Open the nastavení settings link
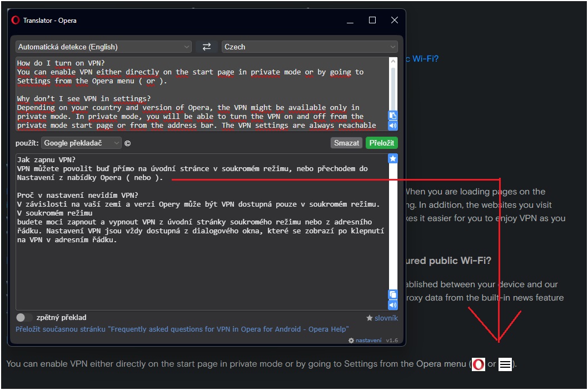Viewport: 588px width, 390px height. [x=368, y=341]
